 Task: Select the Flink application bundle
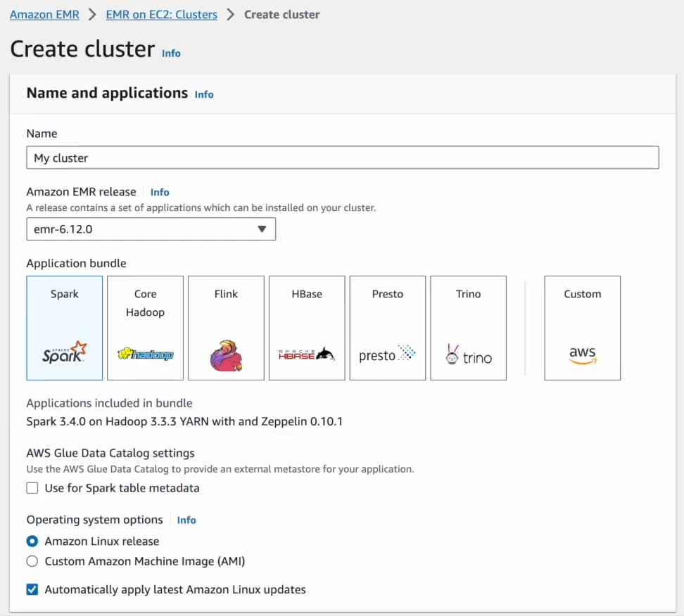point(226,327)
